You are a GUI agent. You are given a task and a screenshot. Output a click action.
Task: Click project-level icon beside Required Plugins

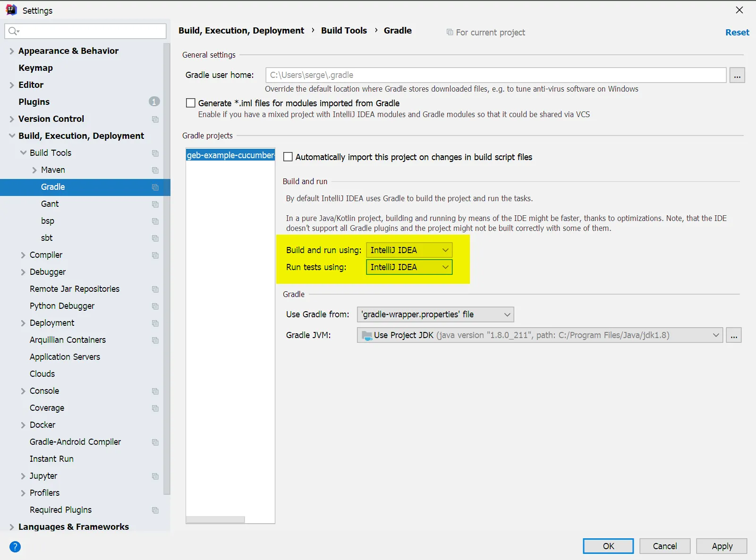[x=155, y=510]
